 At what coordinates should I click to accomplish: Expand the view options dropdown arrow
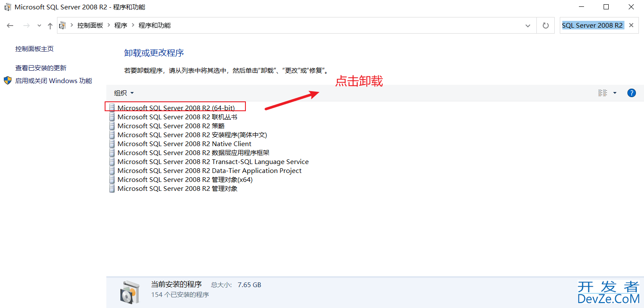[x=615, y=93]
